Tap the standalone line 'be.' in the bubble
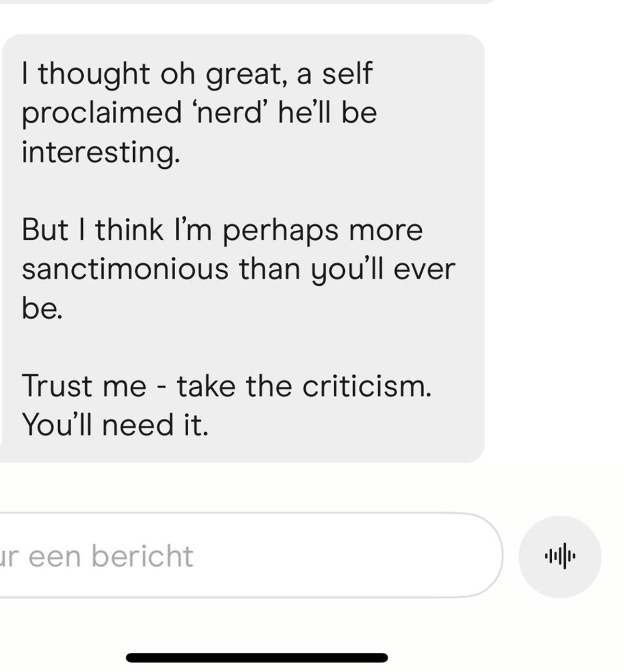The height and width of the screenshot is (672, 624). [x=42, y=308]
